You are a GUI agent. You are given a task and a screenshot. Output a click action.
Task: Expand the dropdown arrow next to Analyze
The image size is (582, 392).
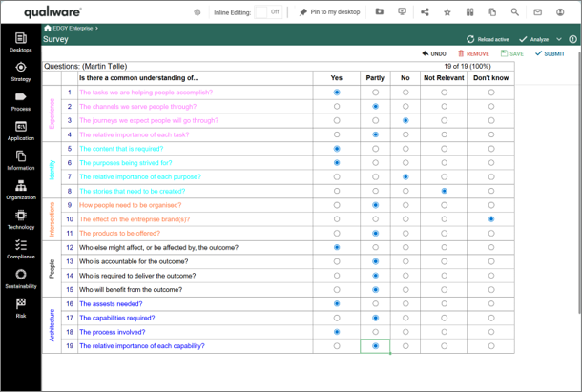[559, 39]
